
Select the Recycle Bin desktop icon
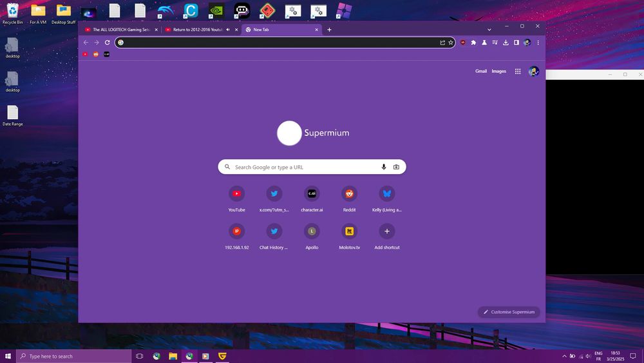pos(13,13)
